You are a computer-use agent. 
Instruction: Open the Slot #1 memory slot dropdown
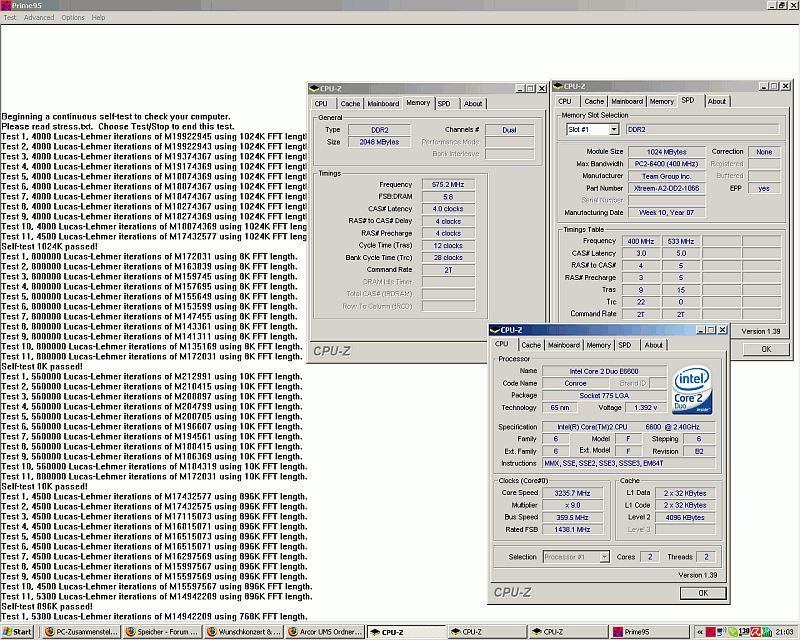[x=614, y=130]
